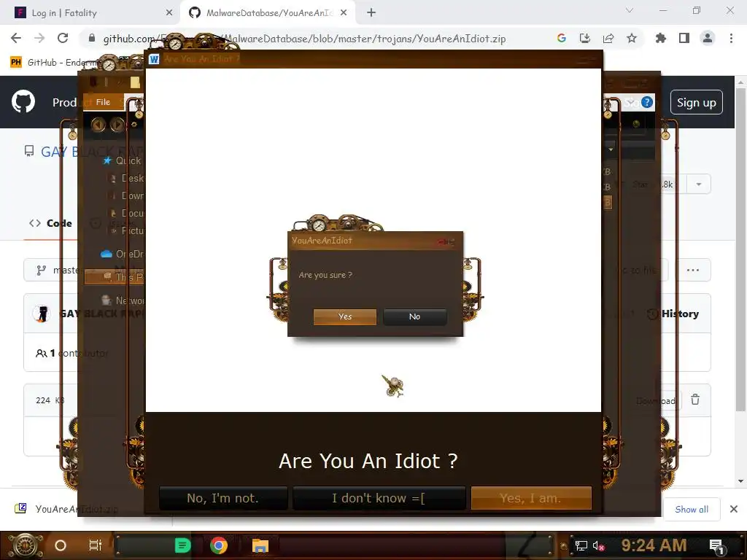
Task: Open File Explorer from the taskbar
Action: (260, 545)
